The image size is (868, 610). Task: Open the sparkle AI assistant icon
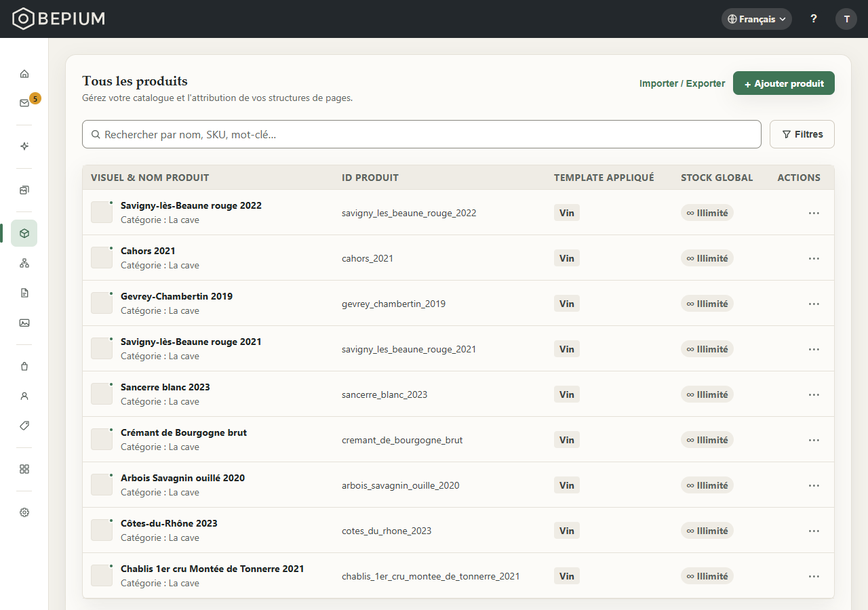click(x=24, y=146)
